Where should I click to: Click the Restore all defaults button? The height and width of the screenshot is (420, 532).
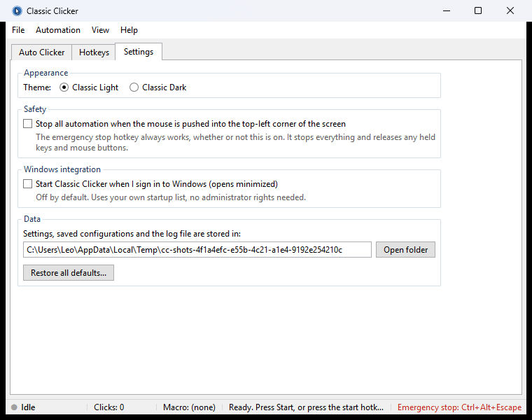(x=69, y=273)
